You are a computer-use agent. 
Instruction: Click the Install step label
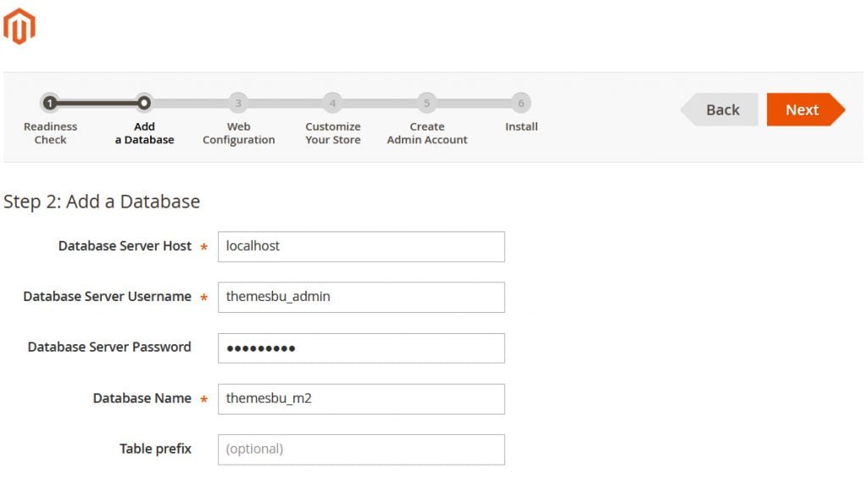(x=521, y=127)
